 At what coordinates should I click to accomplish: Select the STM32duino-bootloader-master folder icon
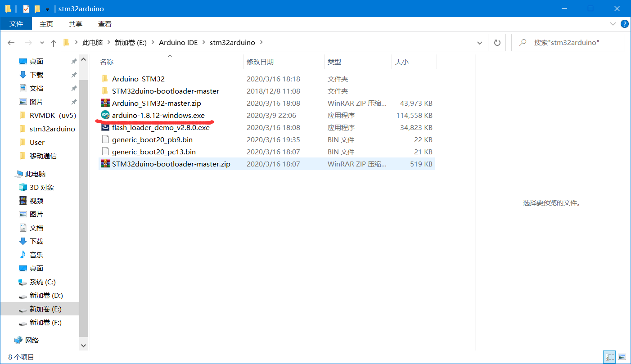[x=105, y=91]
